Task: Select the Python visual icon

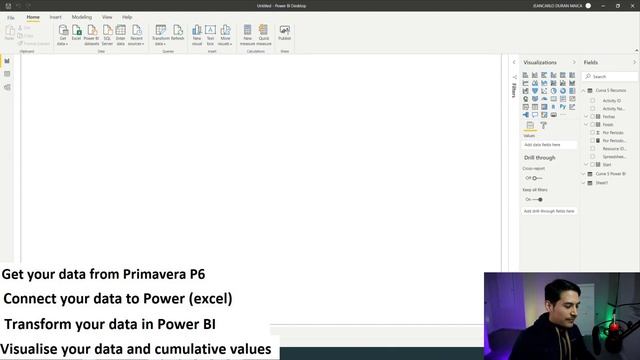Action: coord(563,107)
